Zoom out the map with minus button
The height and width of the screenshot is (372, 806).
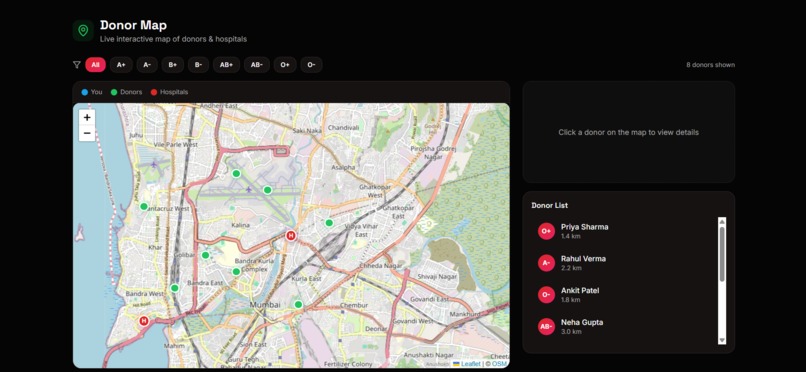pos(87,134)
